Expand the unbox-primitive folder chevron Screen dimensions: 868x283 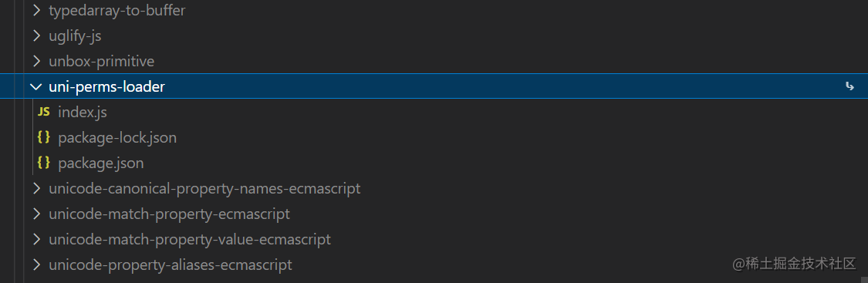36,62
